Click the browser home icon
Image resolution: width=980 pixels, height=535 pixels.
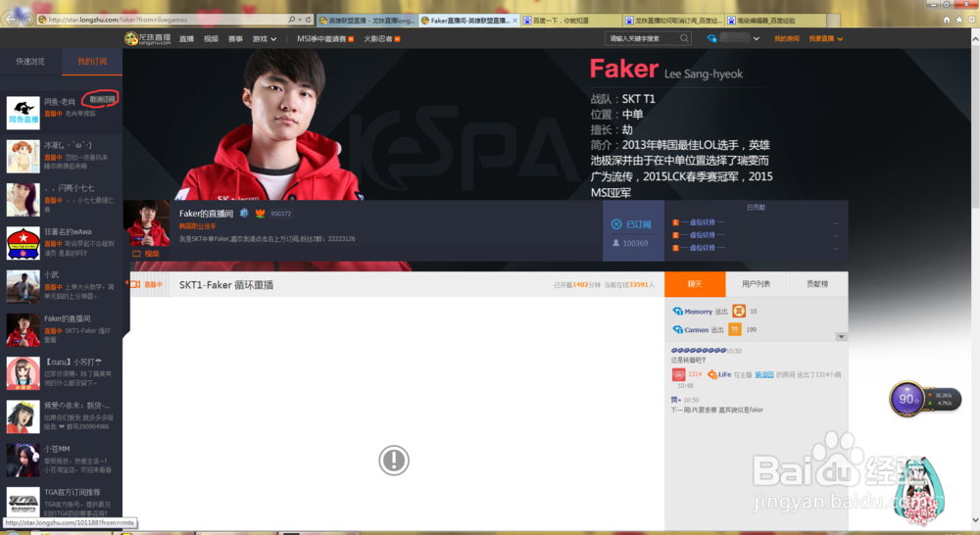(947, 20)
